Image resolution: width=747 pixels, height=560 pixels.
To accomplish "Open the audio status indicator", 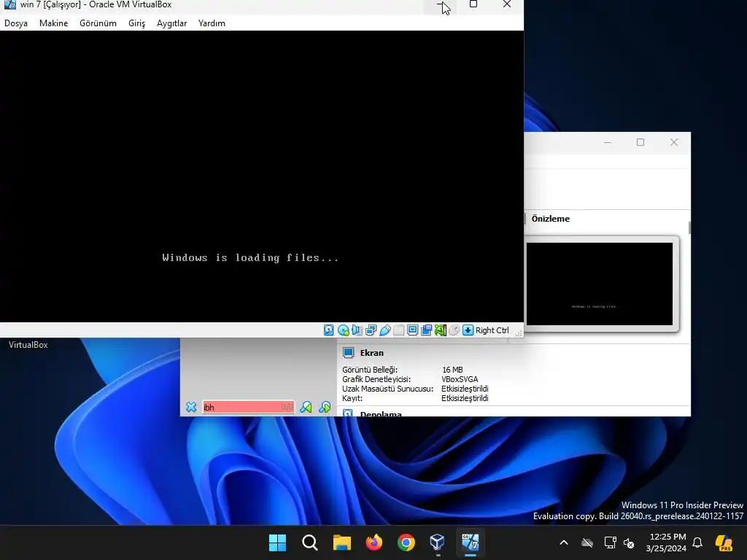I will [x=357, y=330].
